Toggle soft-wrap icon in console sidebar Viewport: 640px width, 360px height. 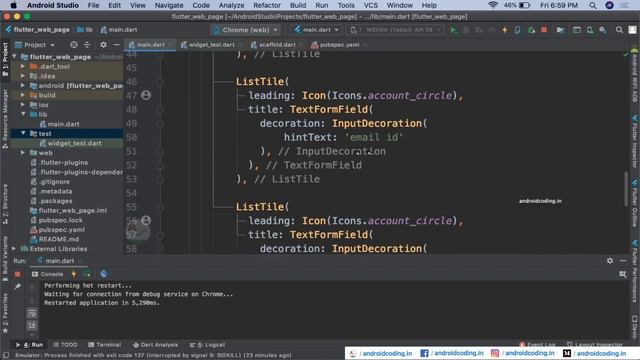click(32, 313)
